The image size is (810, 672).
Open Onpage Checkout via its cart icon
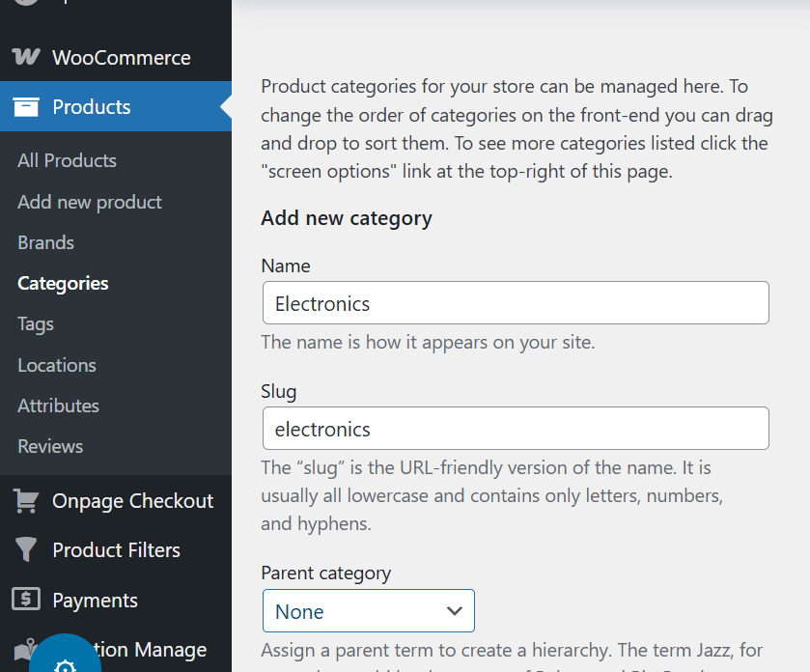tap(26, 500)
